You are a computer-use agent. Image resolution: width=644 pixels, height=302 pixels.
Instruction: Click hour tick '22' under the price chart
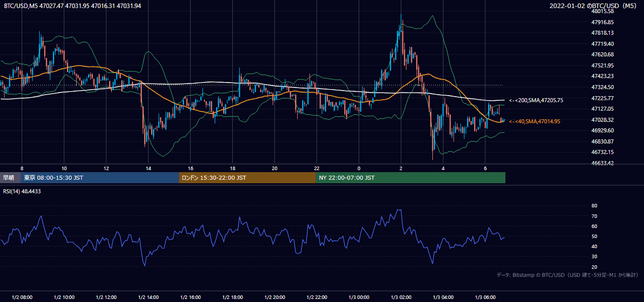(316, 168)
